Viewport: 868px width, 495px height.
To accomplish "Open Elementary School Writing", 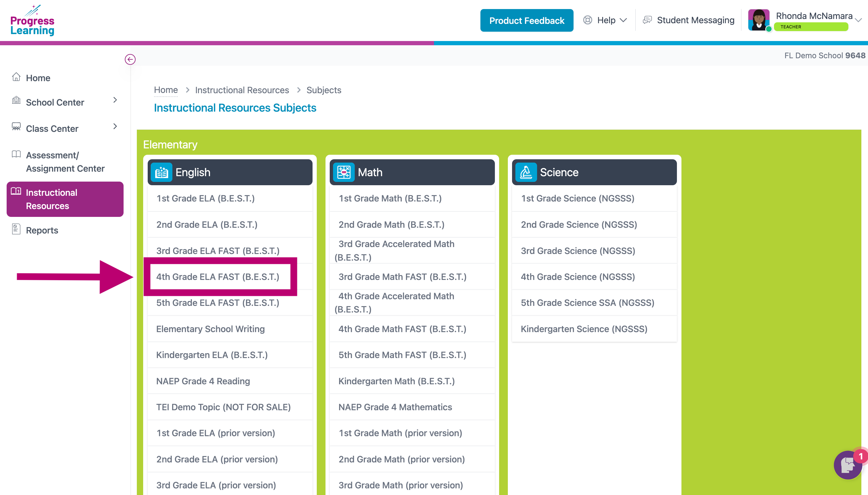I will coord(230,329).
